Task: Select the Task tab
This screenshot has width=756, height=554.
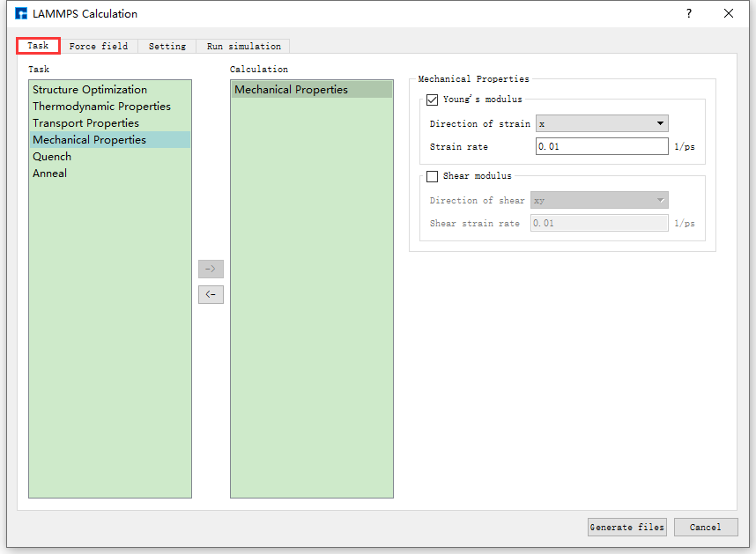Action: point(38,46)
